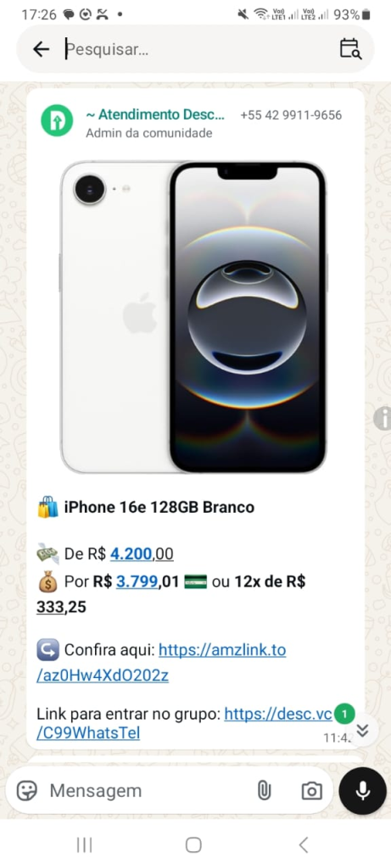Viewport: 391px width, 868px height.
Task: Tap the Android home navigation button
Action: point(193,845)
